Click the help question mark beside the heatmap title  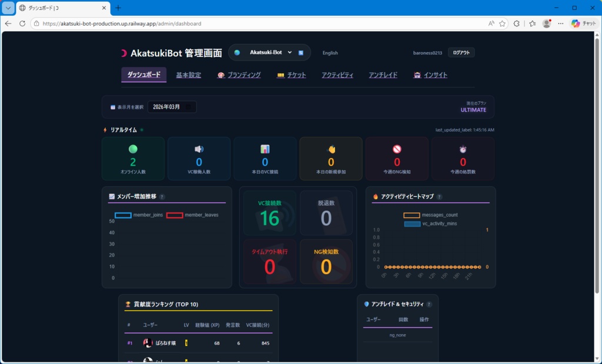click(x=440, y=197)
